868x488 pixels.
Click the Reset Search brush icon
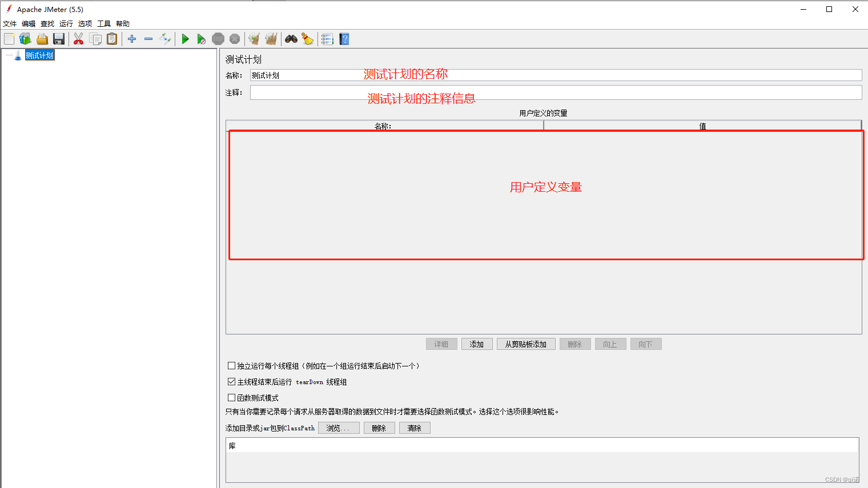coord(308,39)
